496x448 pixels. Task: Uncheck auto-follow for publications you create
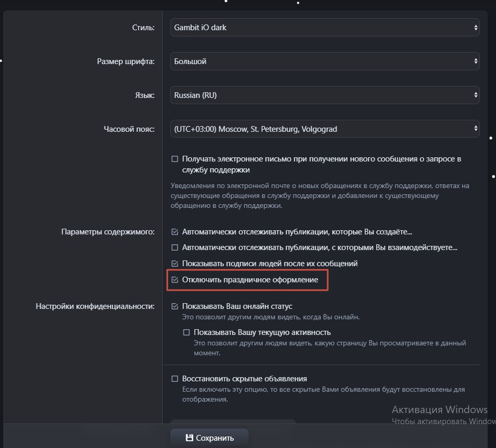pyautogui.click(x=175, y=232)
